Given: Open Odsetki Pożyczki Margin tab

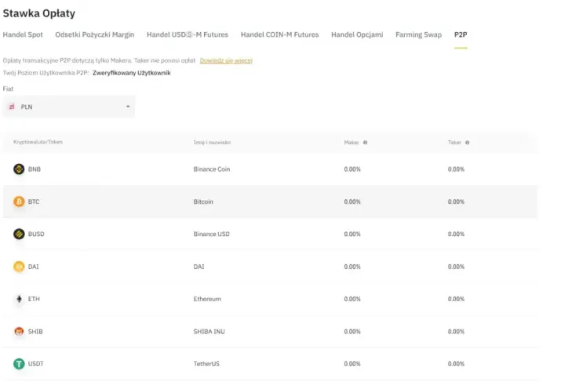Looking at the screenshot, I should 94,34.
